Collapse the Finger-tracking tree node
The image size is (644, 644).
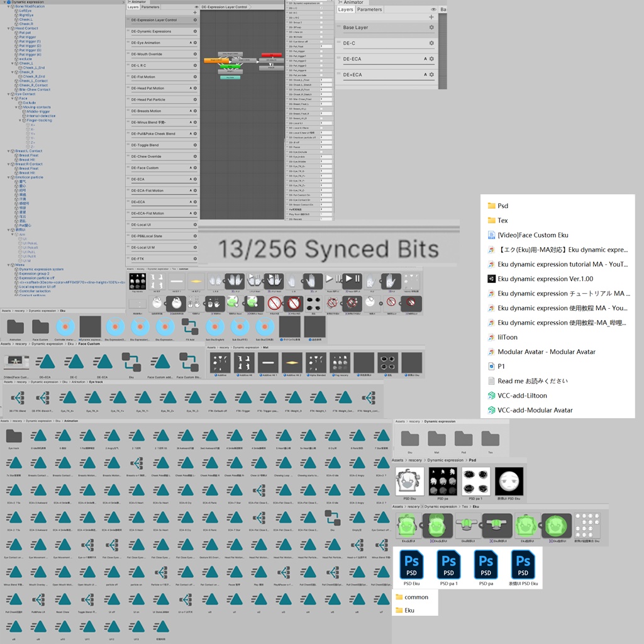point(19,120)
